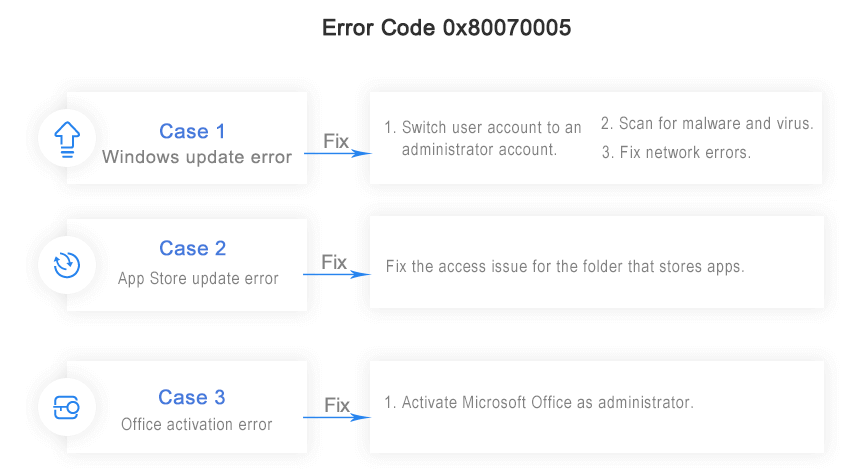Select the Case 1 heading
This screenshot has height=474, width=853.
click(x=192, y=131)
